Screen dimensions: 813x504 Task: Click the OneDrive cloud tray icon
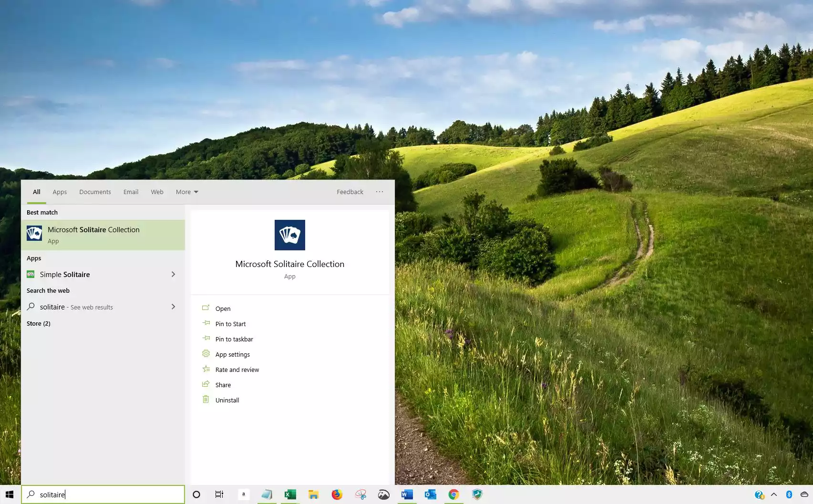coord(804,494)
